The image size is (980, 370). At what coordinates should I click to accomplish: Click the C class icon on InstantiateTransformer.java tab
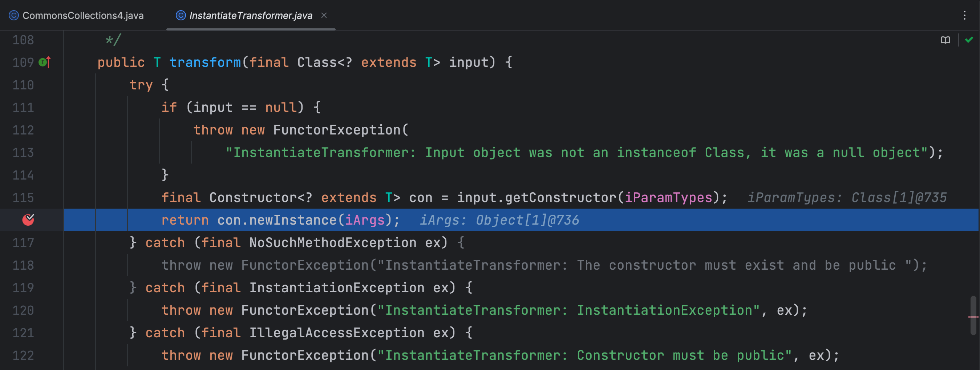point(181,15)
